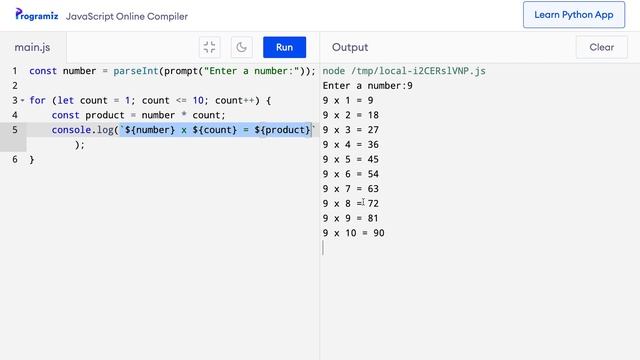
Task: Click output line '9 x 10 = 90'
Action: (x=353, y=233)
